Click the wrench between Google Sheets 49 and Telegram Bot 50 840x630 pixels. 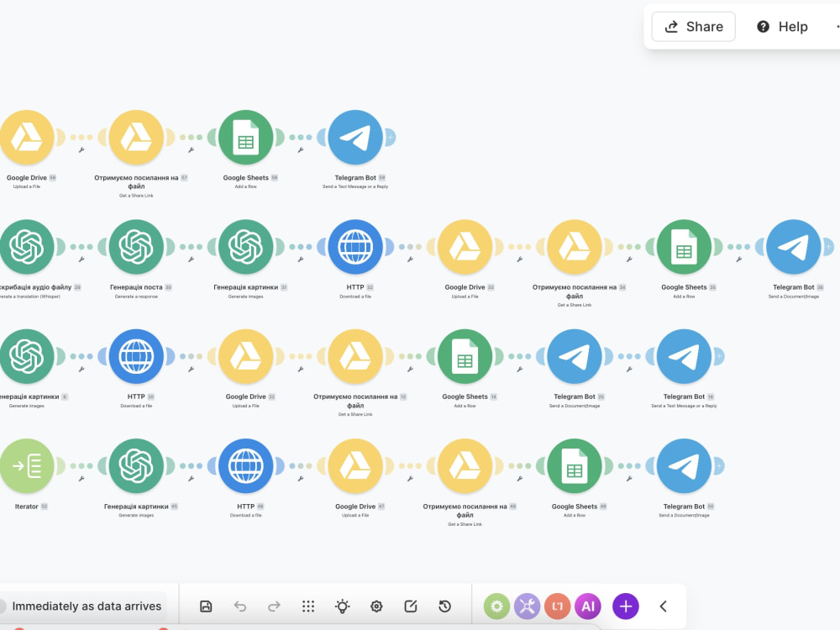[629, 479]
